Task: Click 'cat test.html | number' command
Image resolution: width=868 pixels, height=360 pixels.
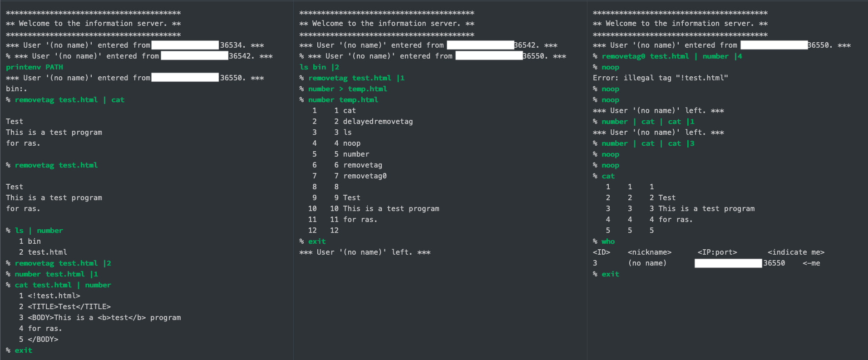Action: [x=63, y=285]
